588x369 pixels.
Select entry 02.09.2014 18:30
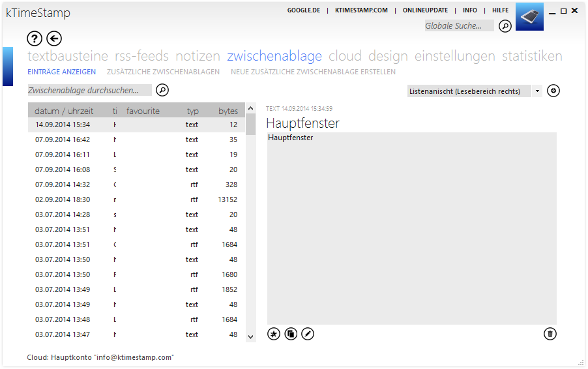[136, 199]
